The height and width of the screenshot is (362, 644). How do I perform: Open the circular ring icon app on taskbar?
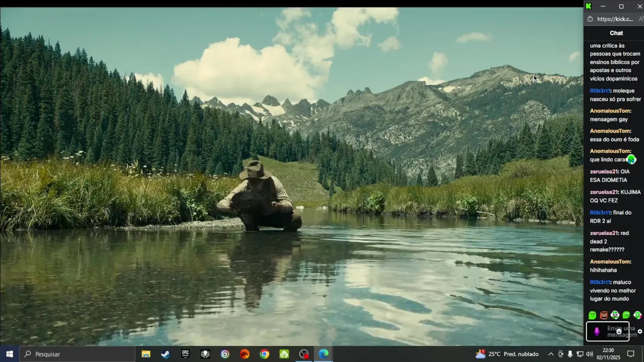pos(225,354)
